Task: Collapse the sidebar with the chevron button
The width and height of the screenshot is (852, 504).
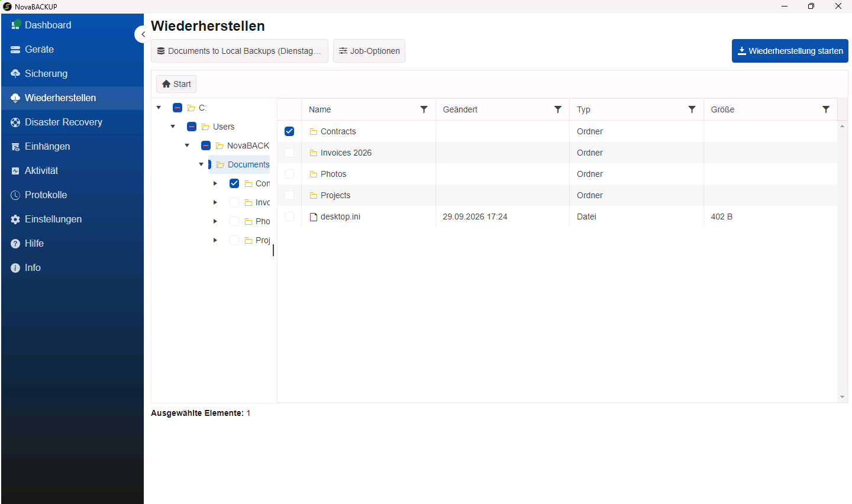Action: coord(143,34)
